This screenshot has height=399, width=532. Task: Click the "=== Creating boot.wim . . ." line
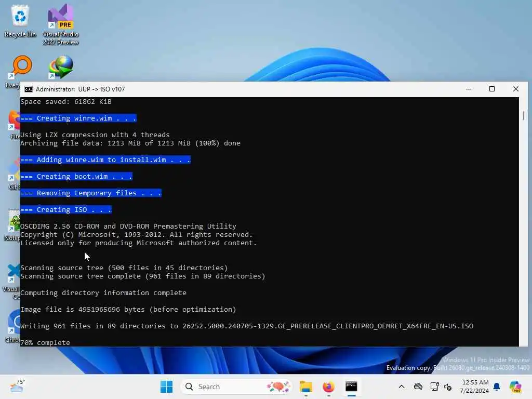(76, 177)
